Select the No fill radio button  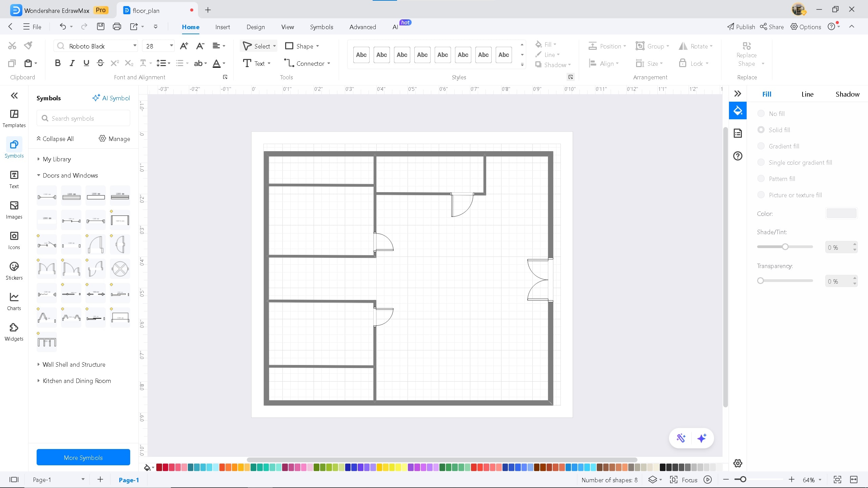761,114
